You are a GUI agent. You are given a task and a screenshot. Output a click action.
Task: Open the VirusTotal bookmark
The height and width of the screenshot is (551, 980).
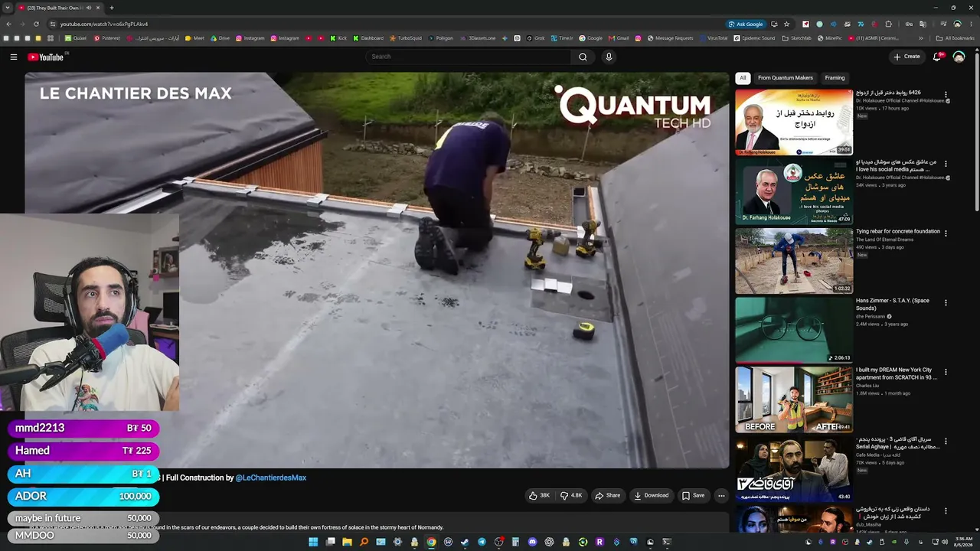(714, 38)
